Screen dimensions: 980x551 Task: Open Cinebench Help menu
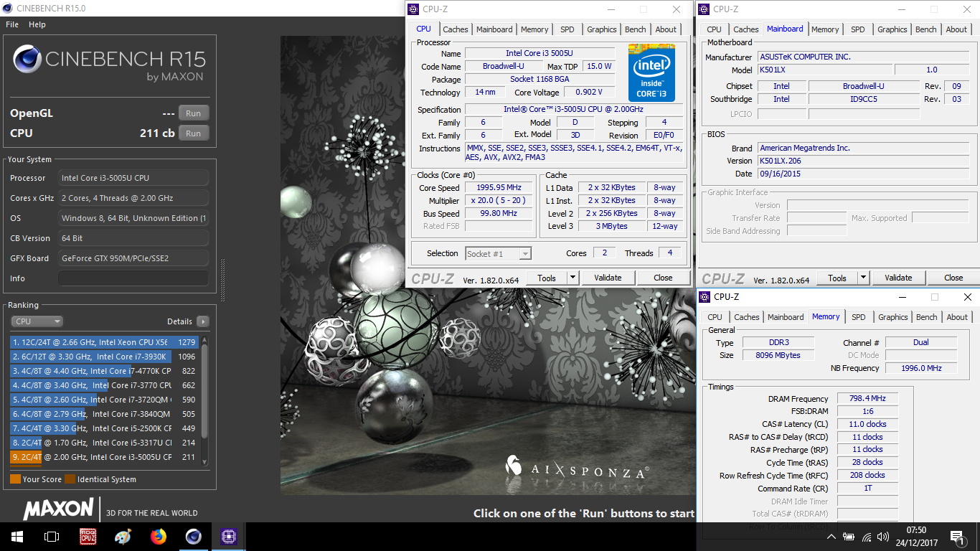point(37,24)
